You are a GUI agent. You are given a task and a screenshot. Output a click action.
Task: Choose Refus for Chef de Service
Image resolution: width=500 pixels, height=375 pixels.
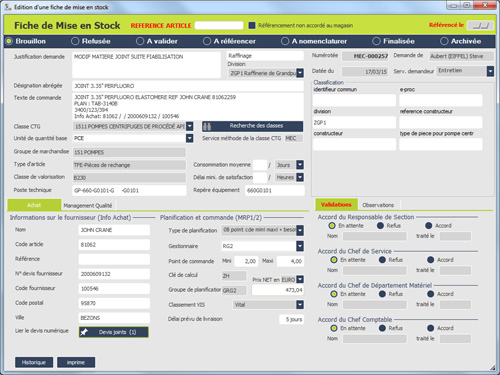(382, 260)
